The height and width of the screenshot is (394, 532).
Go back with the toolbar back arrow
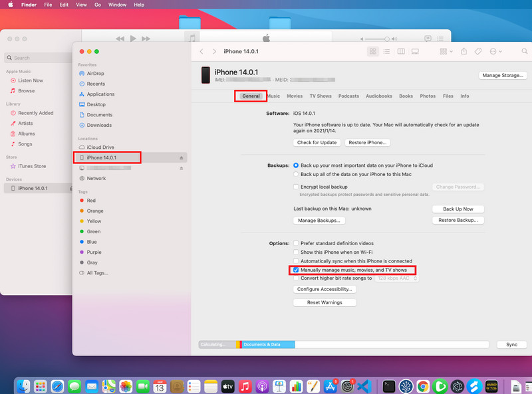pyautogui.click(x=201, y=51)
